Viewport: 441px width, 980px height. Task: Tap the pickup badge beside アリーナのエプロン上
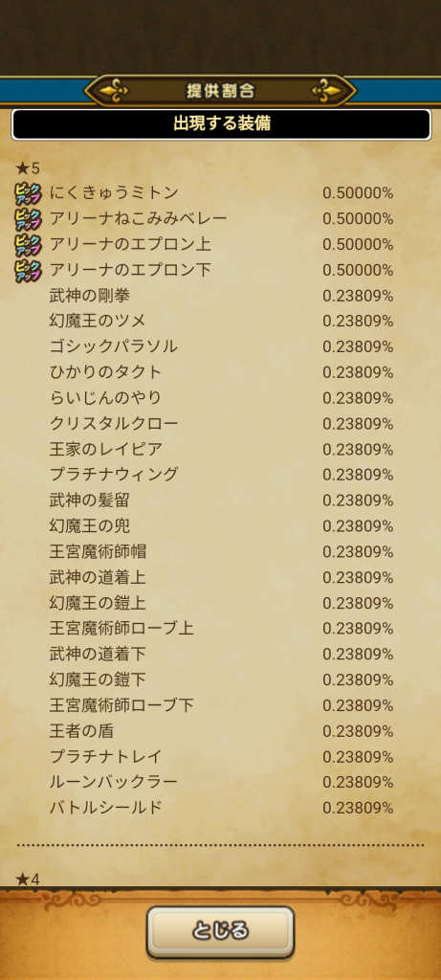[28, 245]
